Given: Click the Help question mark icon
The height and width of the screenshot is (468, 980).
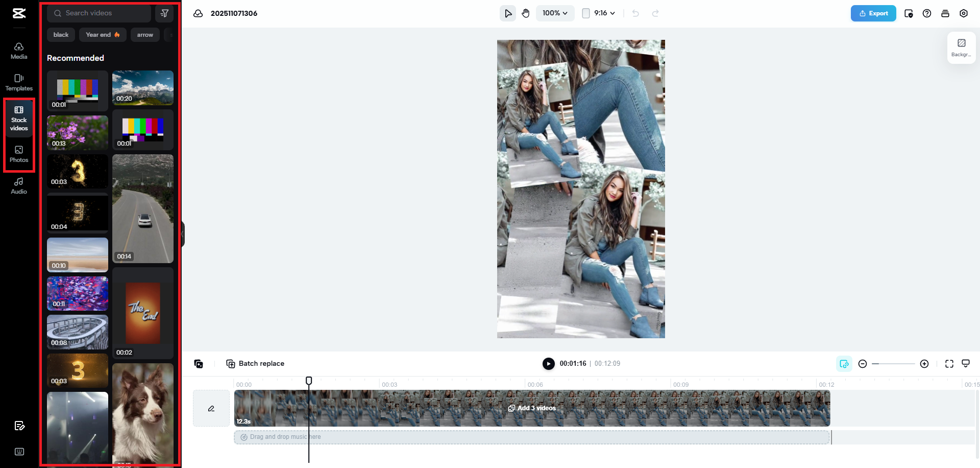Looking at the screenshot, I should coord(927,13).
